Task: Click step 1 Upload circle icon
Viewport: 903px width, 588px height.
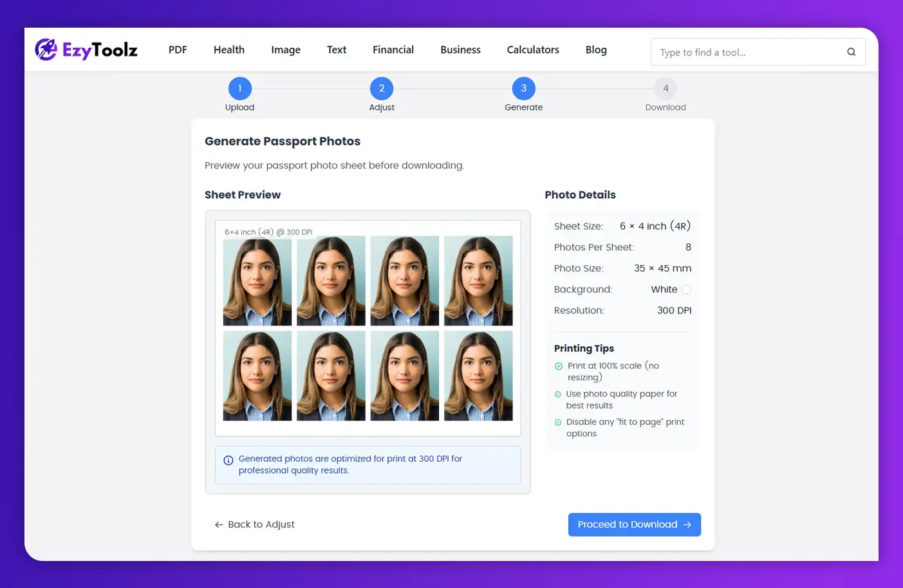Action: tap(239, 88)
